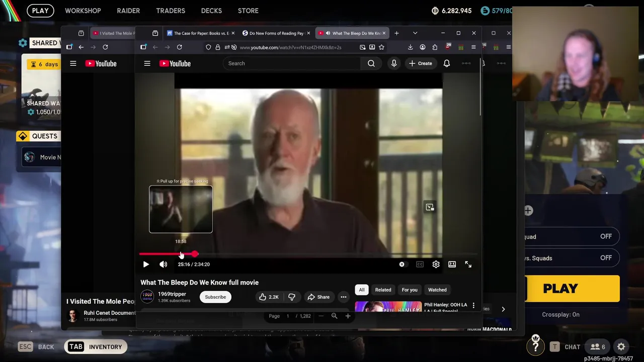Close The Case for Paper tab
The height and width of the screenshot is (362, 644).
(233, 33)
